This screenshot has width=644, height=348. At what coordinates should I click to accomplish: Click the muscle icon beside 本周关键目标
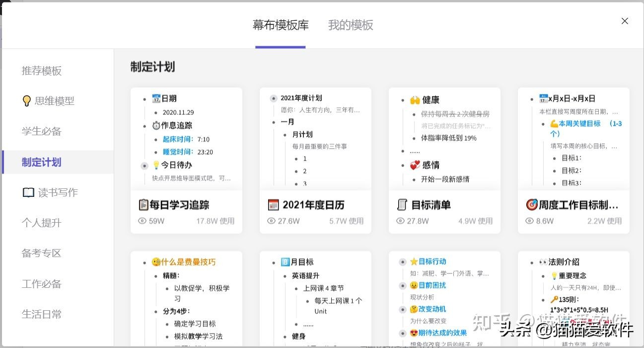(x=555, y=123)
